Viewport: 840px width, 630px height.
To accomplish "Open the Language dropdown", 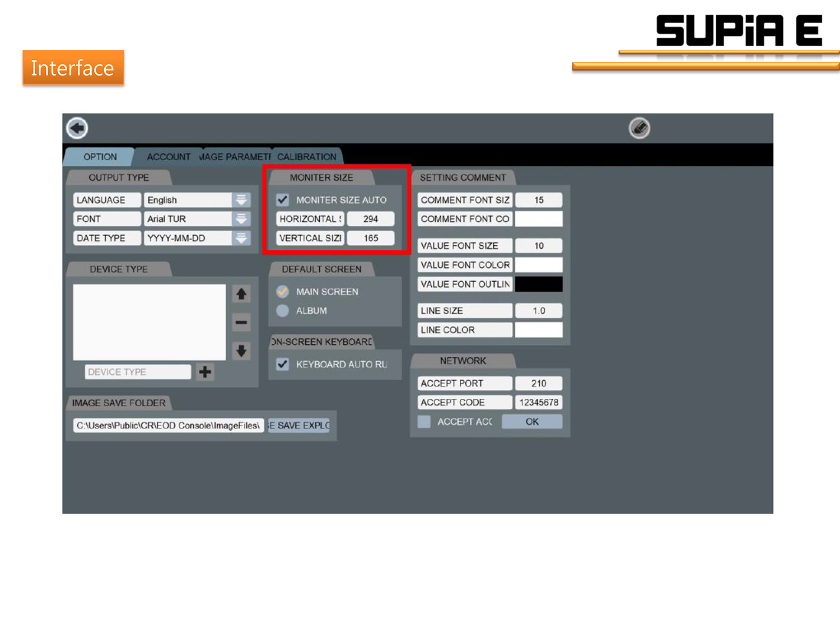I will pyautogui.click(x=241, y=200).
